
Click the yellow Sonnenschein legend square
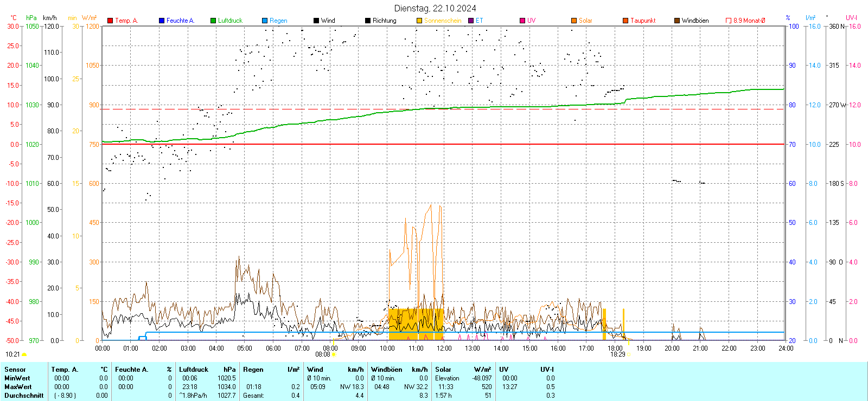pyautogui.click(x=419, y=21)
